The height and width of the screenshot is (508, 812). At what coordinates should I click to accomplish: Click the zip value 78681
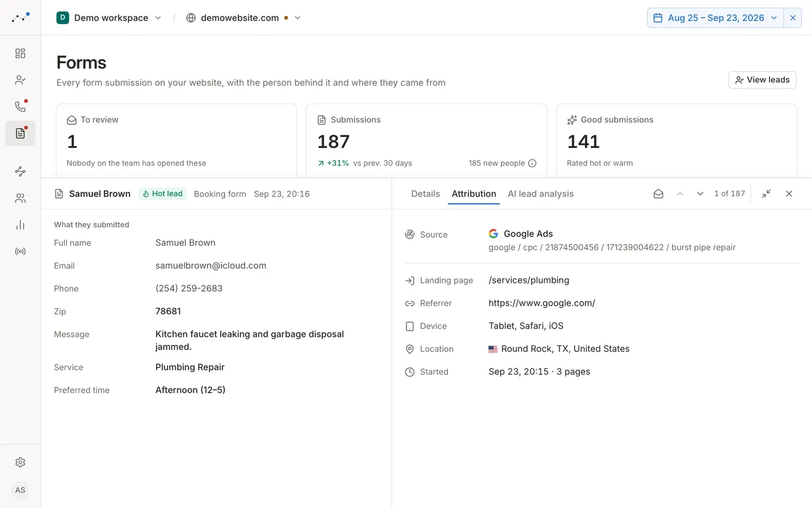tap(168, 311)
